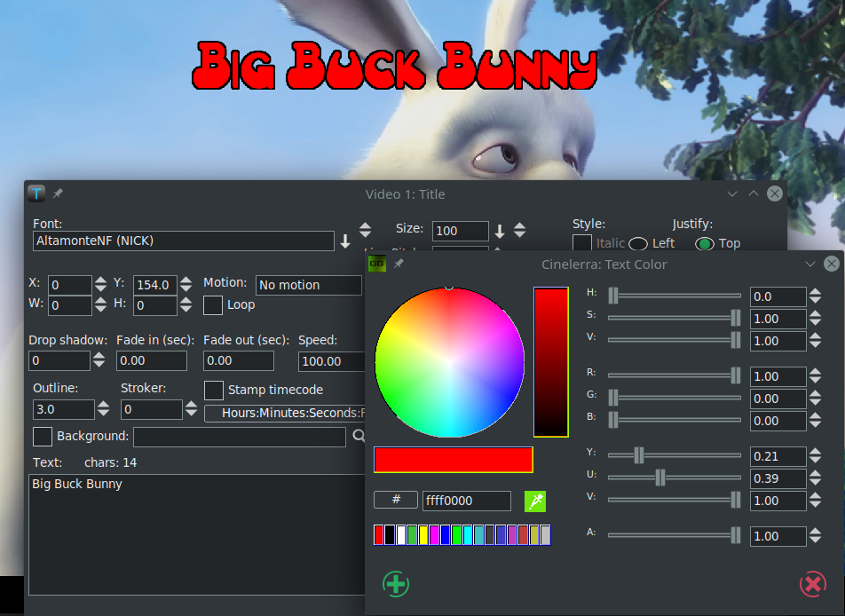Screen dimensions: 845x616
Task: Open the timecode format Hours:Minutes:Seconds dropdown
Action: [284, 414]
